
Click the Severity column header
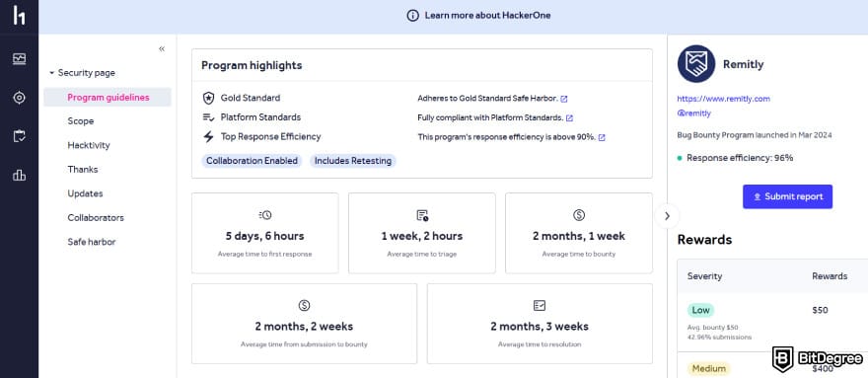pos(704,276)
